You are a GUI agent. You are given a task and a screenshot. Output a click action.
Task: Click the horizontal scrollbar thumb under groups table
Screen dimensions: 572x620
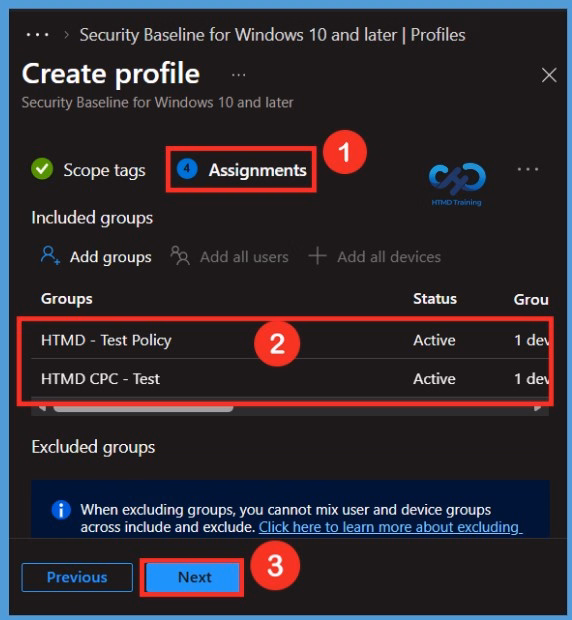click(x=143, y=408)
